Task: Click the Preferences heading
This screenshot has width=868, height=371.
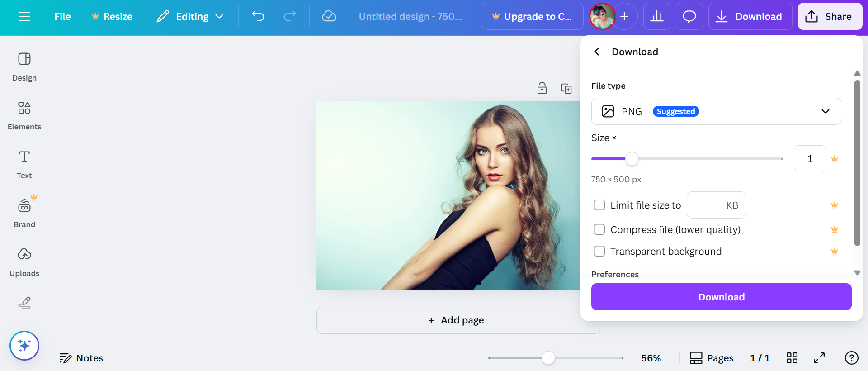Action: tap(615, 274)
